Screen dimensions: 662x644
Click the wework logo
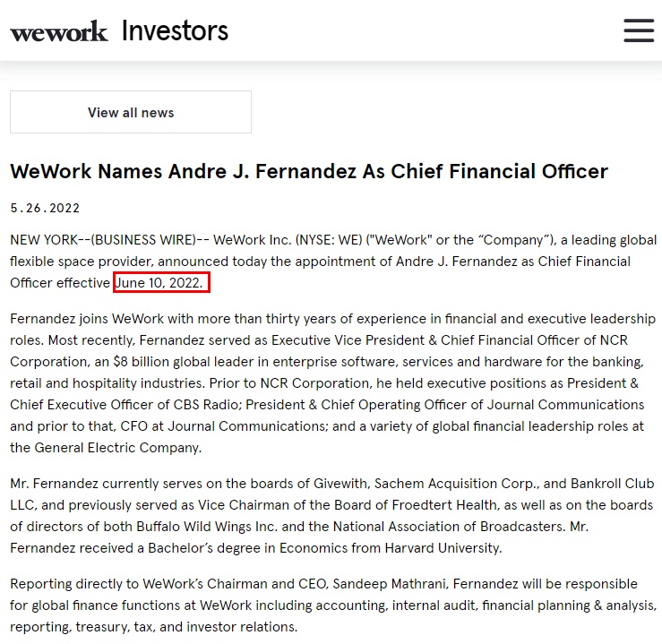click(59, 31)
